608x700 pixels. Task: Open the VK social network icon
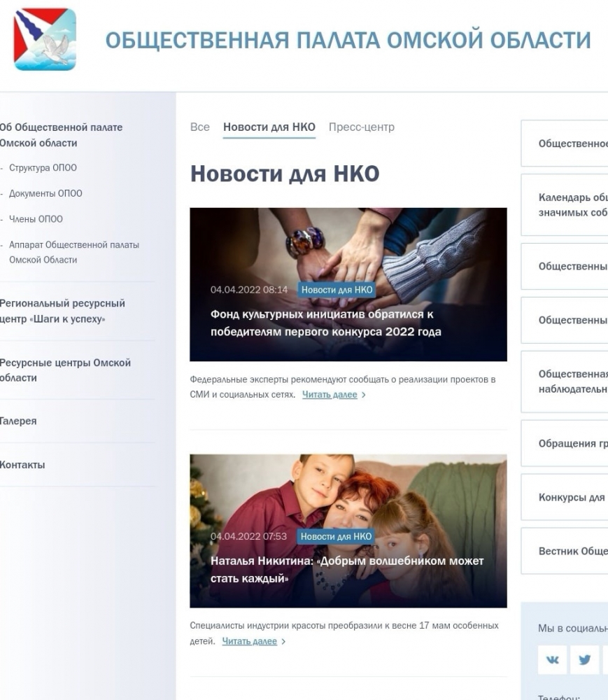click(x=552, y=659)
